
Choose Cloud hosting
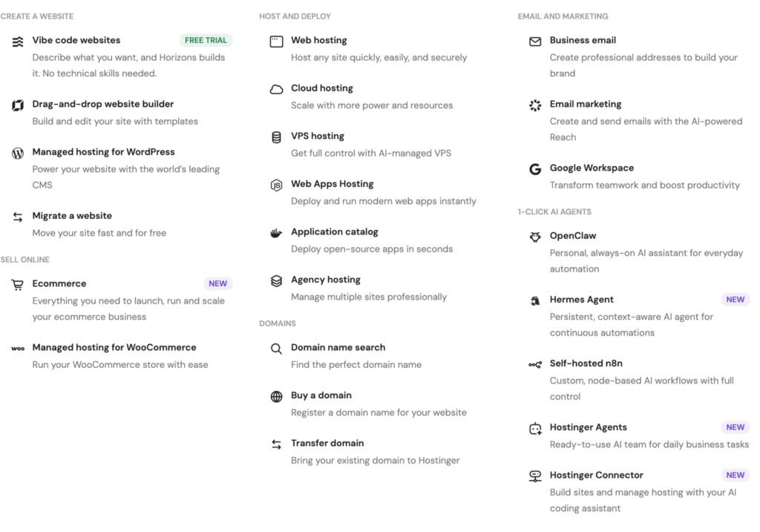[322, 88]
